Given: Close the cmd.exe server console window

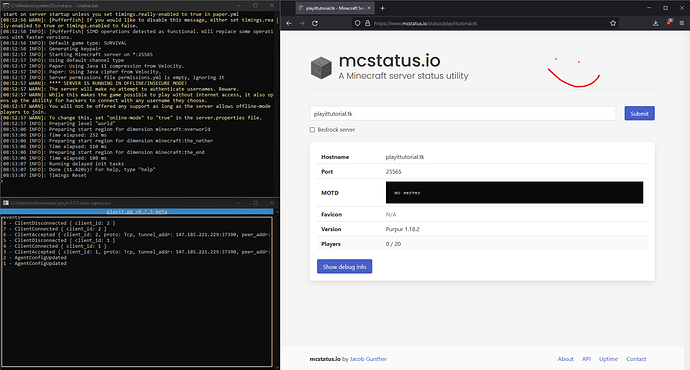Looking at the screenshot, I should (x=272, y=5).
